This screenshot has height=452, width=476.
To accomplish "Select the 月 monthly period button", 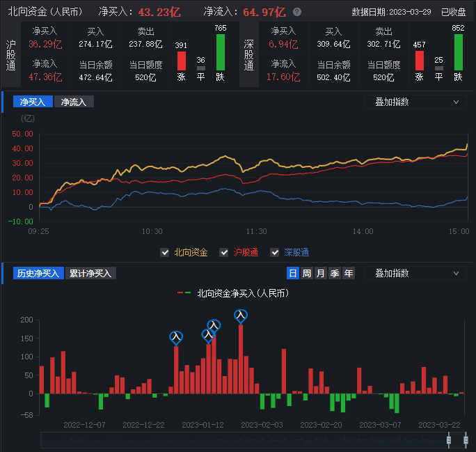I will tap(320, 274).
